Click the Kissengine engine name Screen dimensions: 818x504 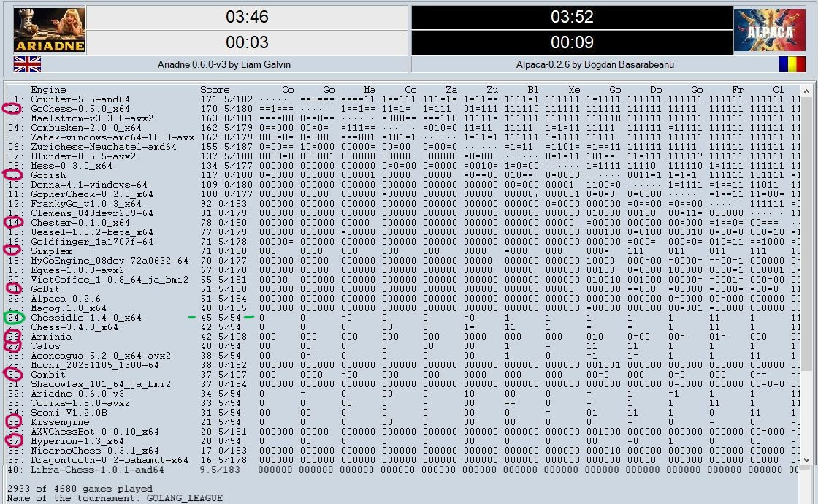(60, 422)
